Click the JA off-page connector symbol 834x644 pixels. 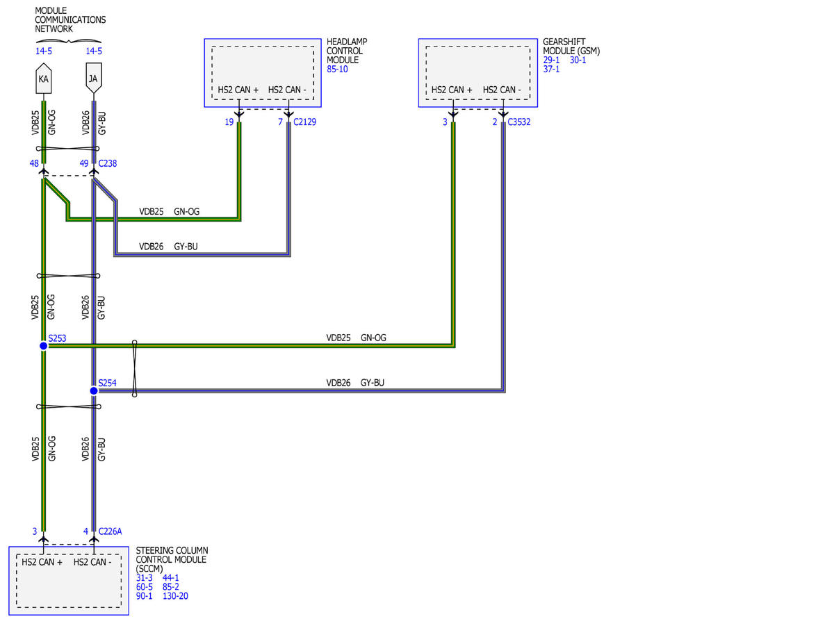tap(93, 81)
